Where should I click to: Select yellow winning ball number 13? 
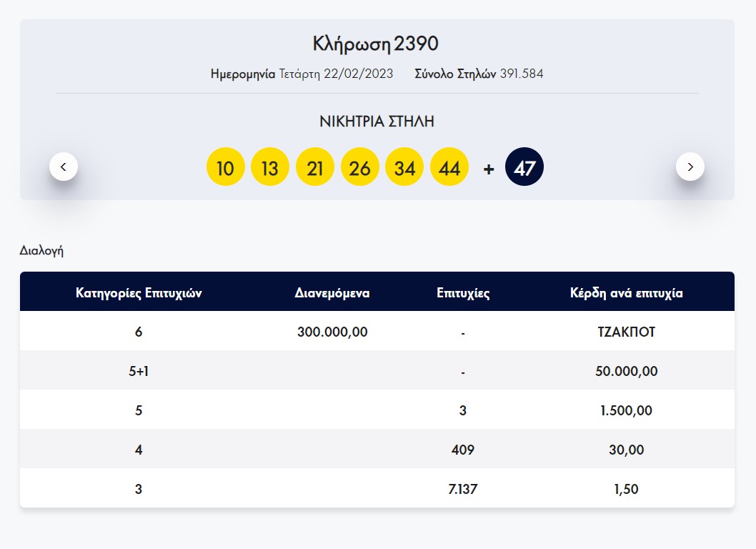tap(270, 168)
